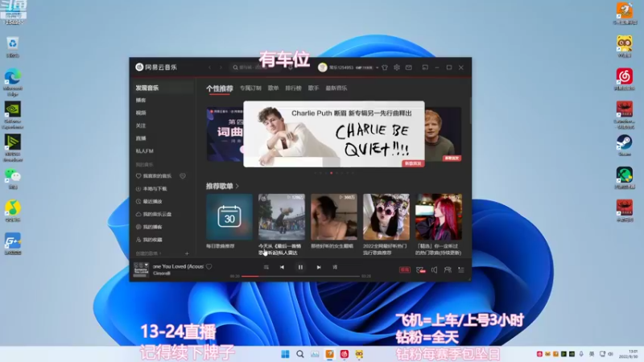Open the 女生翻唱 playlist cover
644x362 pixels.
pyautogui.click(x=334, y=216)
